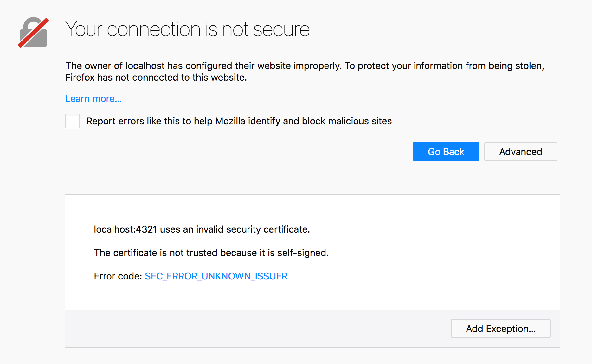Show more info via the Advanced control

(520, 152)
